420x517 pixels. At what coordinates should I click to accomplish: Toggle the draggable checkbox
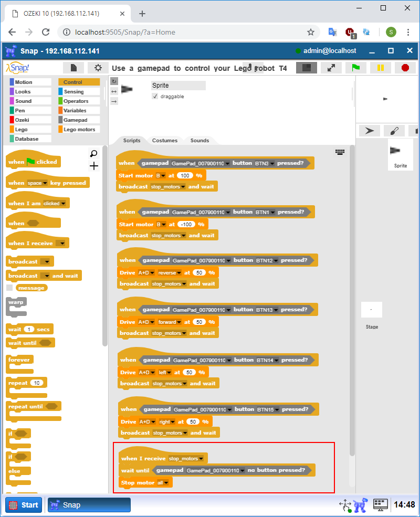pos(155,96)
